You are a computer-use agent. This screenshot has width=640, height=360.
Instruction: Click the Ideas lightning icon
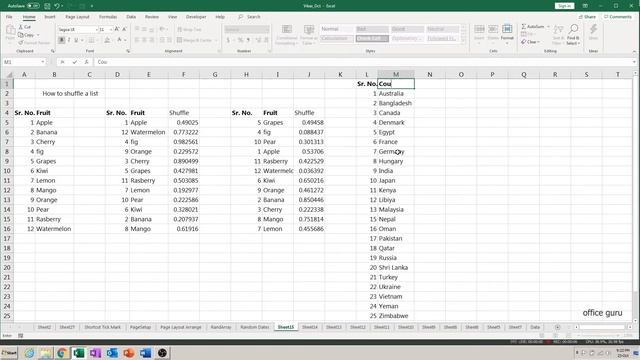coord(593,29)
